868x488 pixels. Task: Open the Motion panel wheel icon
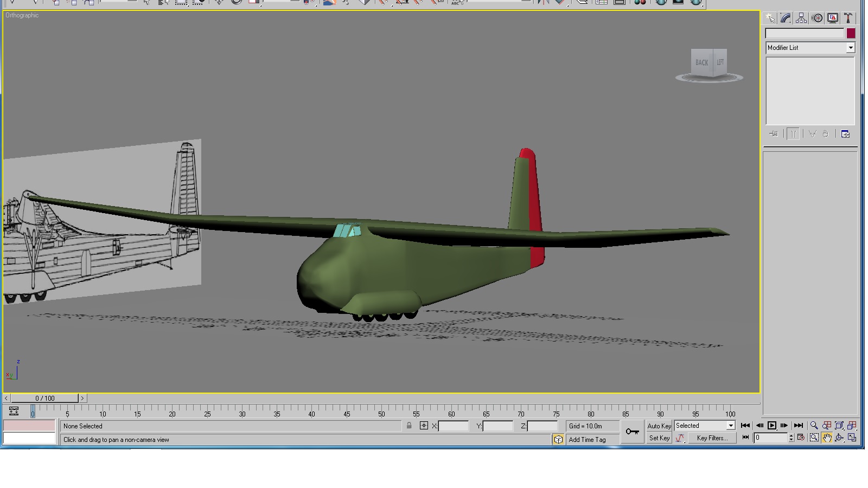point(817,18)
